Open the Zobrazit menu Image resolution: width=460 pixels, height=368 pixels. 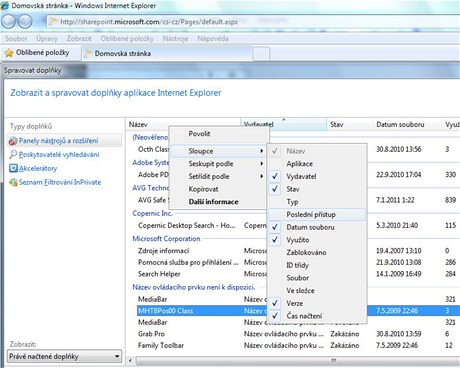pos(79,39)
